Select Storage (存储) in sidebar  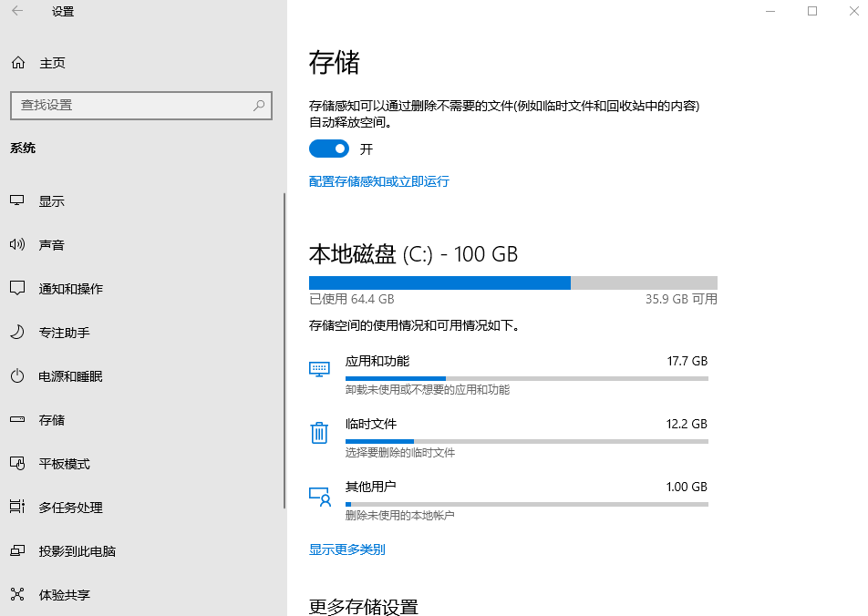point(51,420)
